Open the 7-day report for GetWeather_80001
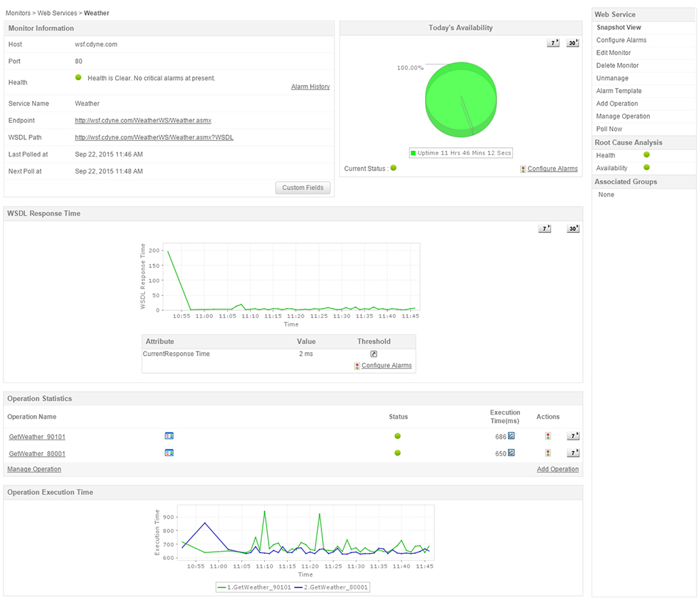700x611 pixels. (574, 452)
